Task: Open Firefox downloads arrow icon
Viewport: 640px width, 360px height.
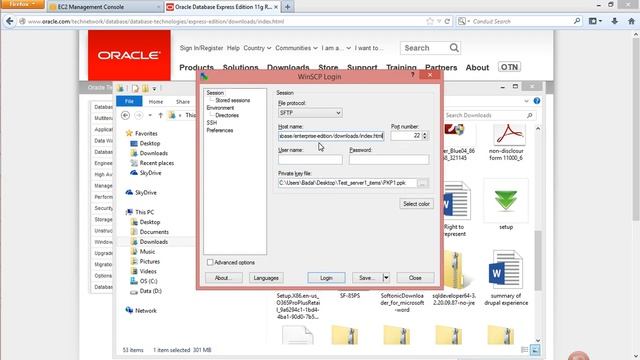Action: pyautogui.click(x=615, y=21)
